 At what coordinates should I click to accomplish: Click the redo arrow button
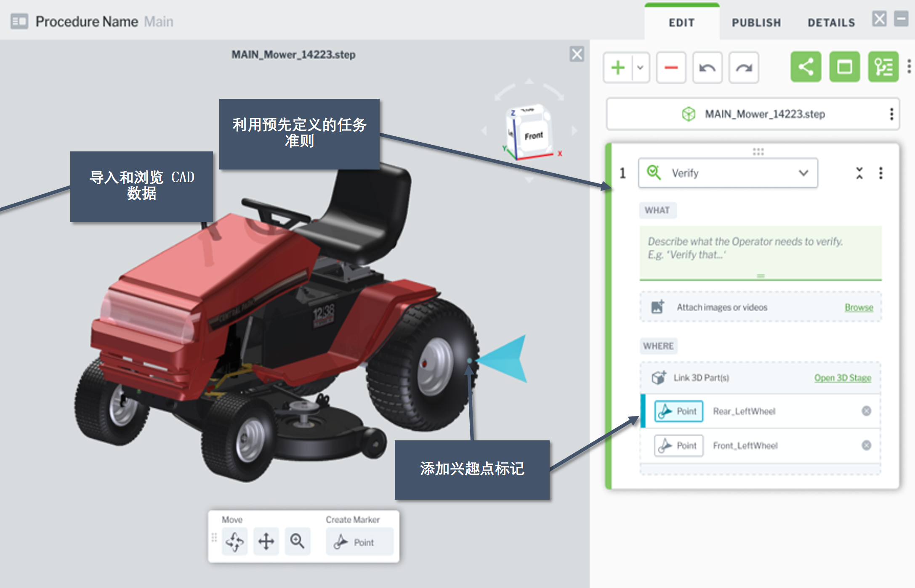pos(743,68)
